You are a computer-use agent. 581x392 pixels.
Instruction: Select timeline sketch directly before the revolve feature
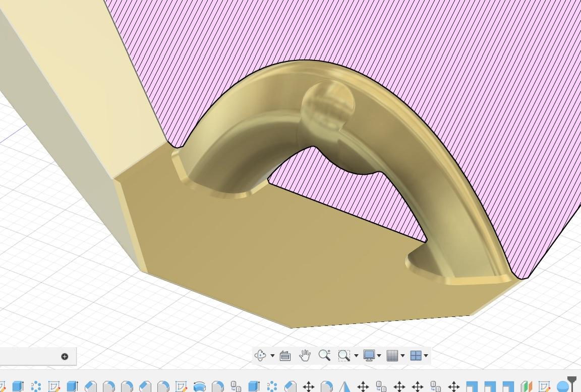click(181, 386)
